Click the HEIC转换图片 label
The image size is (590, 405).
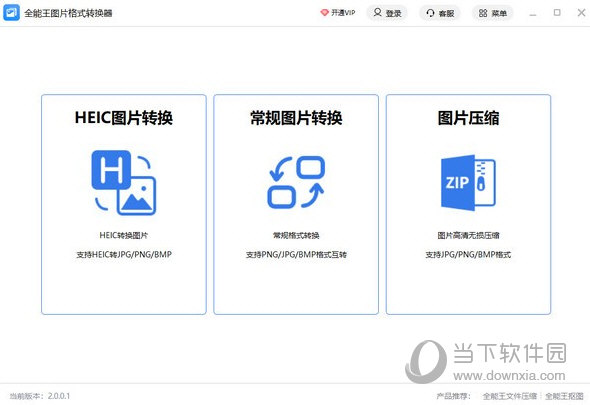coord(124,235)
